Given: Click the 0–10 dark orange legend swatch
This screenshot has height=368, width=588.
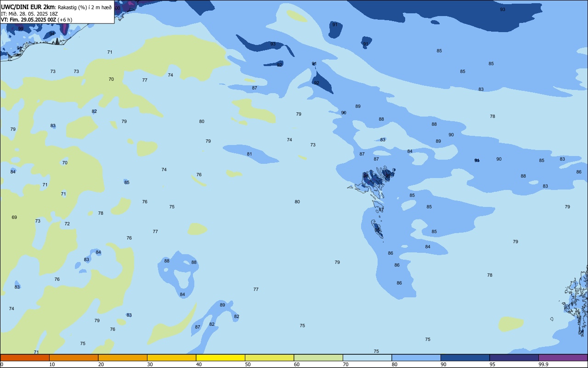Looking at the screenshot, I should 25,357.
